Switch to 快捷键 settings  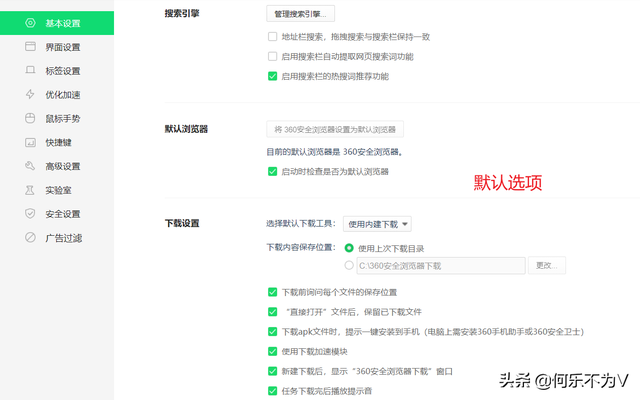click(x=57, y=142)
